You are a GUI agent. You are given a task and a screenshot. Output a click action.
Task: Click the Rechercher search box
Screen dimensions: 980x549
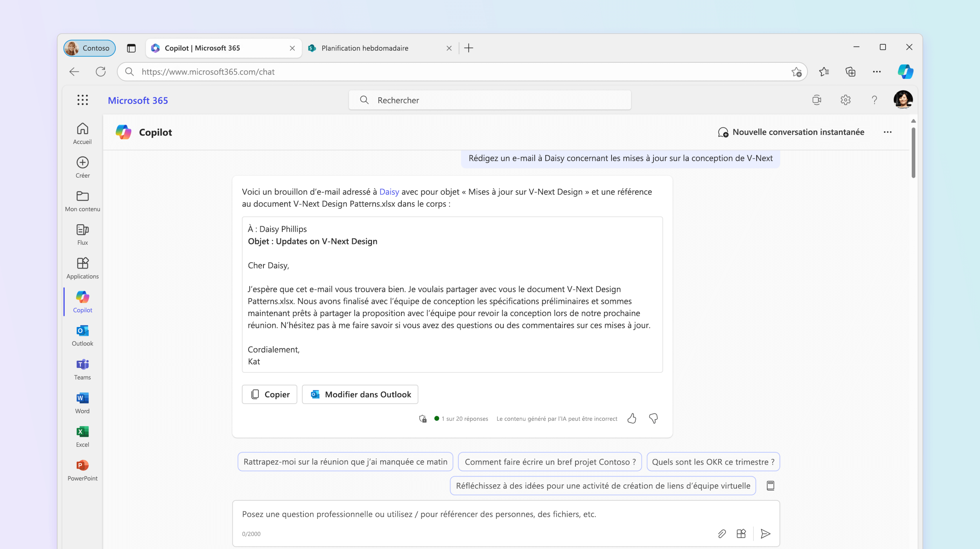[490, 100]
